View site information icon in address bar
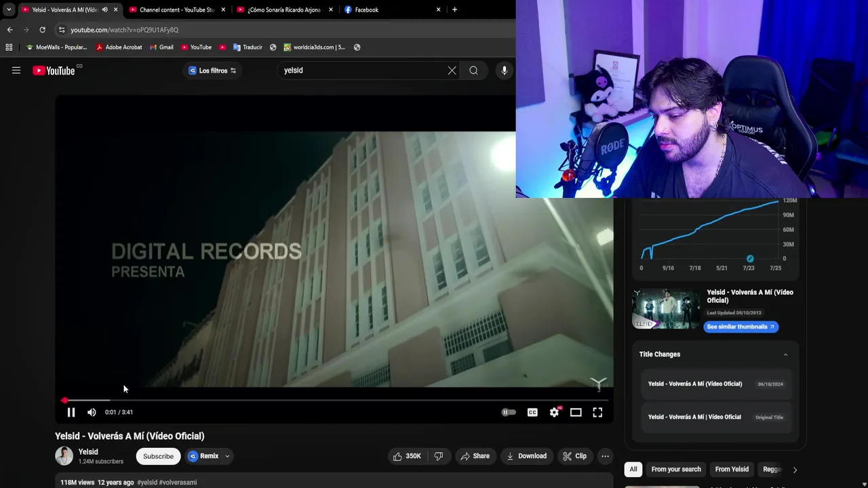This screenshot has height=488, width=868. pos(62,30)
